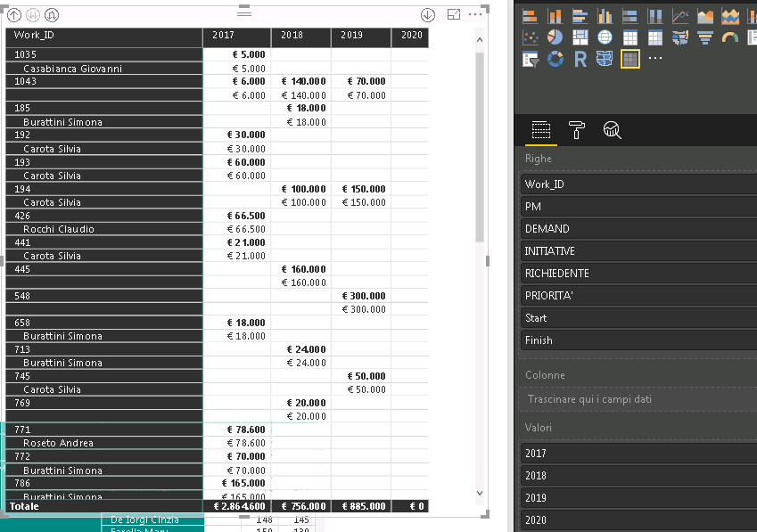Select the 2020 field under Valori
The height and width of the screenshot is (532, 757).
pos(638,520)
